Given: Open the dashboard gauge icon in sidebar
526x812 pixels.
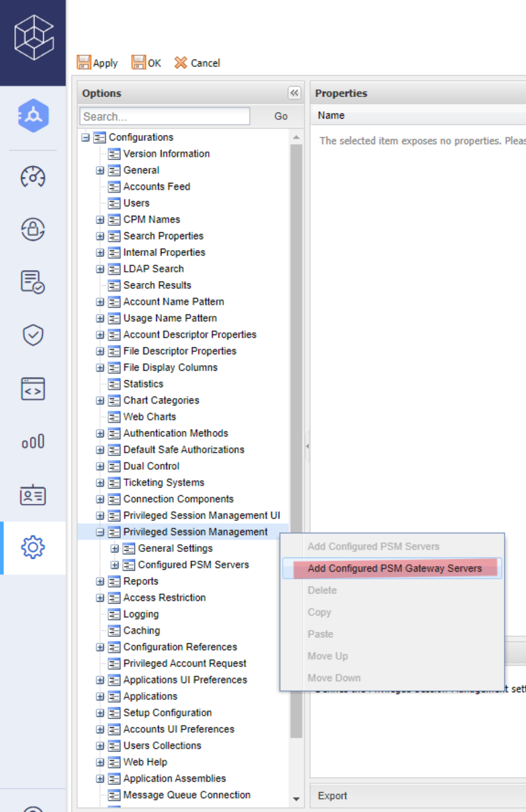Looking at the screenshot, I should click(33, 177).
